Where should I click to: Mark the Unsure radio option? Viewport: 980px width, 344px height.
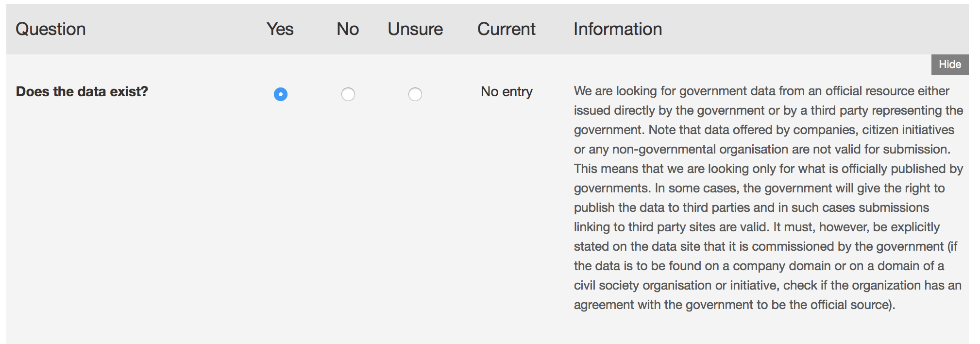click(x=415, y=94)
